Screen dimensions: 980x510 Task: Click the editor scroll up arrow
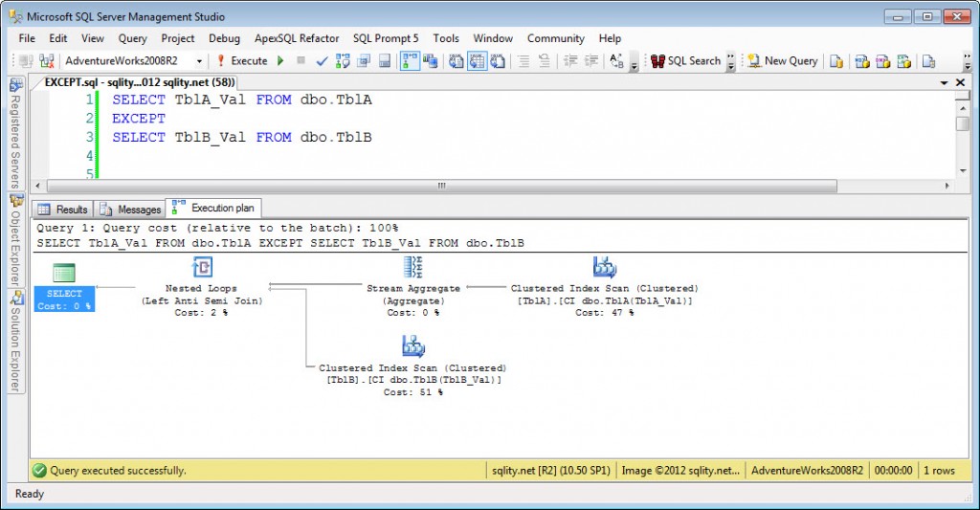963,108
